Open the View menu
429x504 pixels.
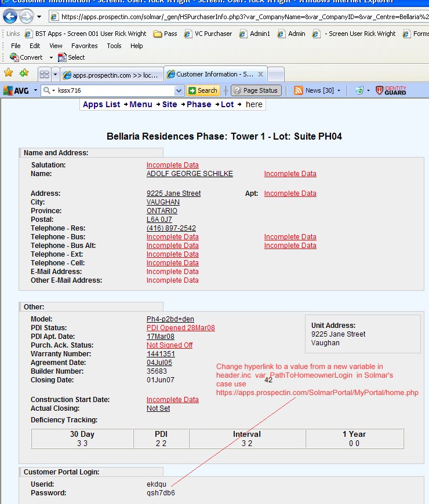[56, 46]
